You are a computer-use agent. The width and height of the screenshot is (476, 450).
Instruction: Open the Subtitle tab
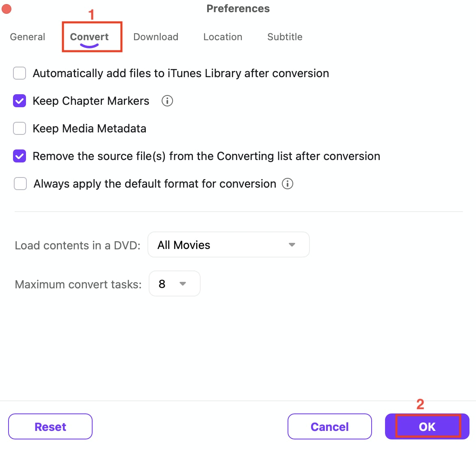click(284, 37)
